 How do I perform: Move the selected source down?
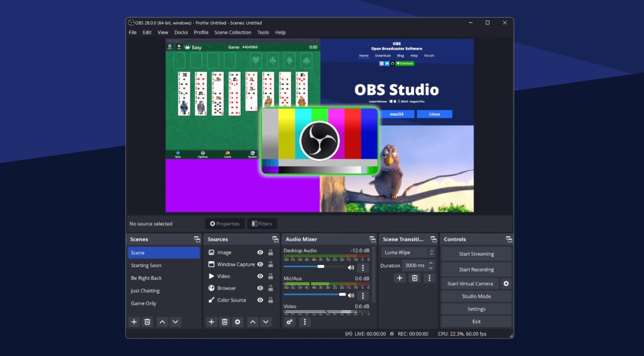click(266, 321)
